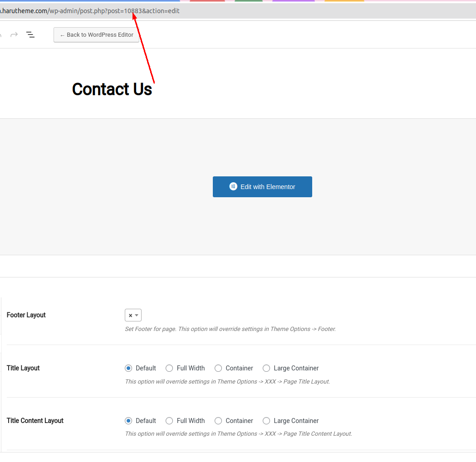
Task: Click the Title Layout label
Action: pos(23,368)
